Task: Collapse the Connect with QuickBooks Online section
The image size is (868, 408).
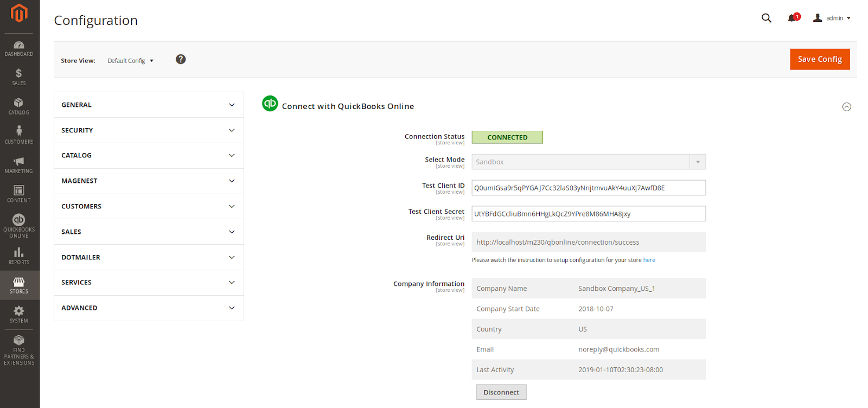Action: (846, 107)
